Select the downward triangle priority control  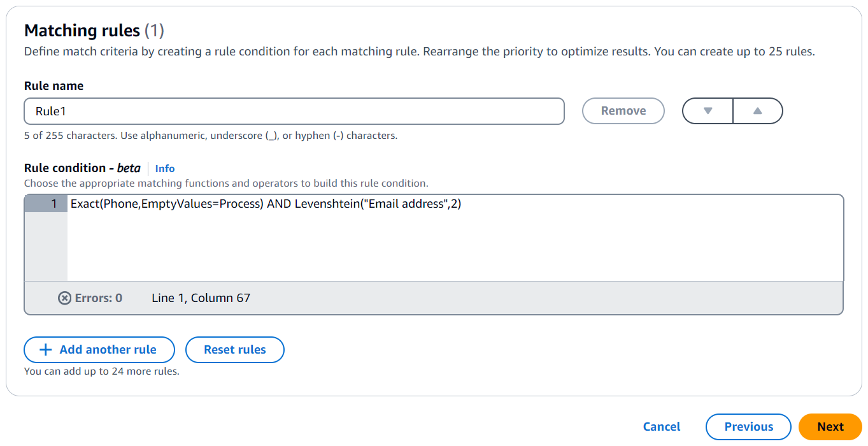(708, 110)
